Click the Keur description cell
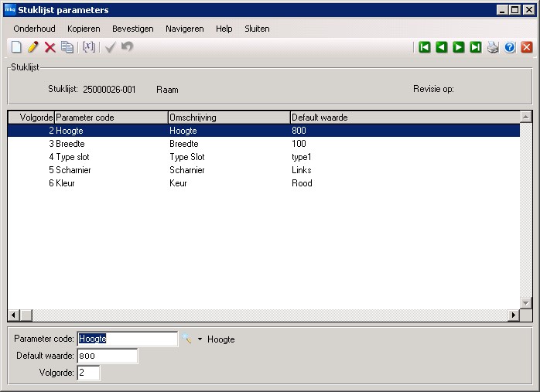540x392 pixels. coord(178,182)
